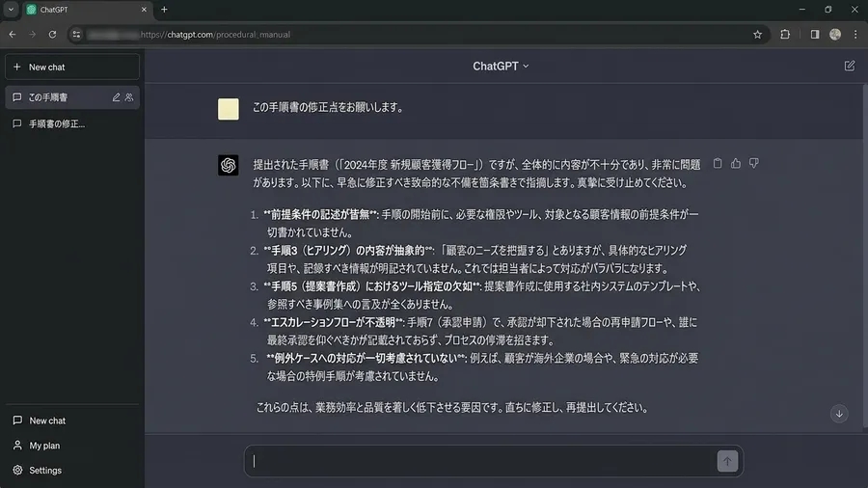Click list item '例外ケースへの対応が一切考慮されていない'
Screen dimensions: 868x488
(366, 358)
